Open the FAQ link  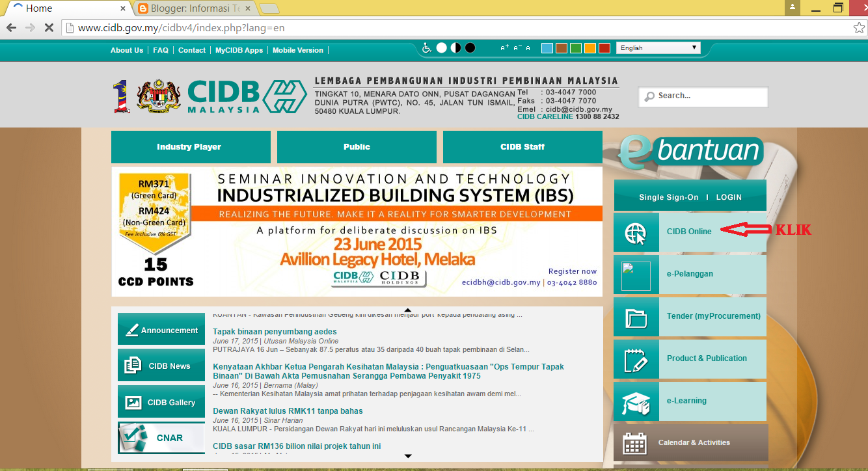161,50
